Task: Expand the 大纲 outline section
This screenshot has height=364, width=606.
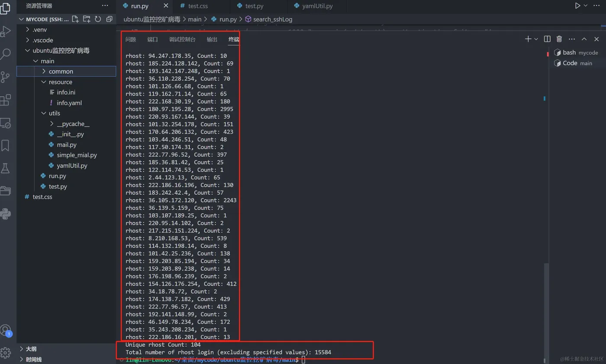Action: point(66,349)
